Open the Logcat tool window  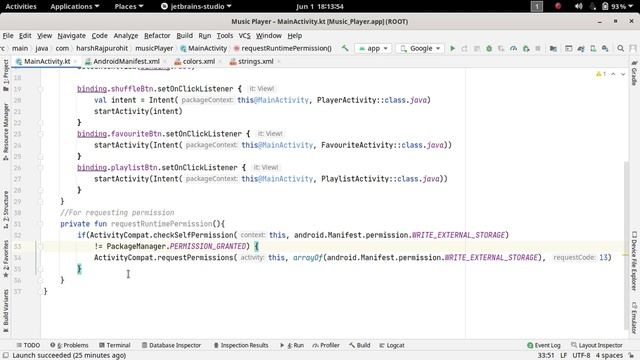pyautogui.click(x=392, y=345)
